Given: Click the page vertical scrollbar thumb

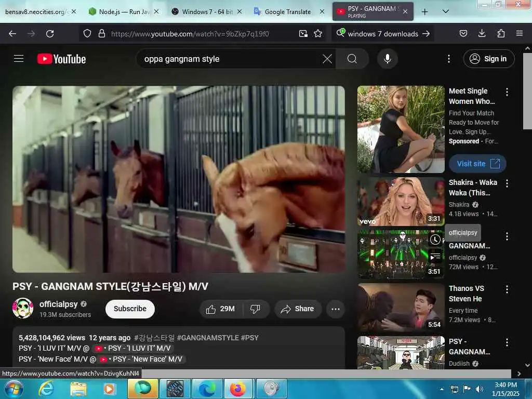Looking at the screenshot, I should [x=527, y=91].
